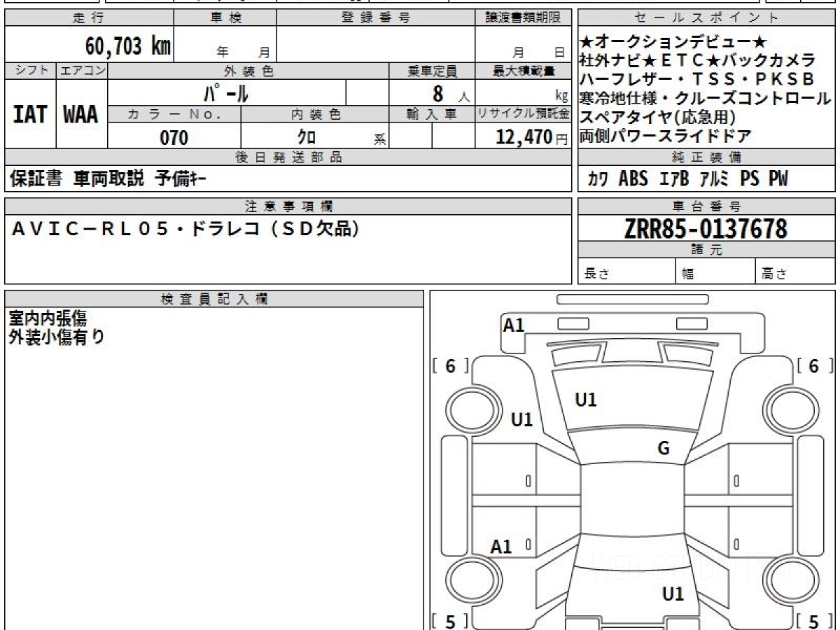This screenshot has width=840, height=630.
Task: Select the WAA air conditioner value
Action: pyautogui.click(x=81, y=114)
